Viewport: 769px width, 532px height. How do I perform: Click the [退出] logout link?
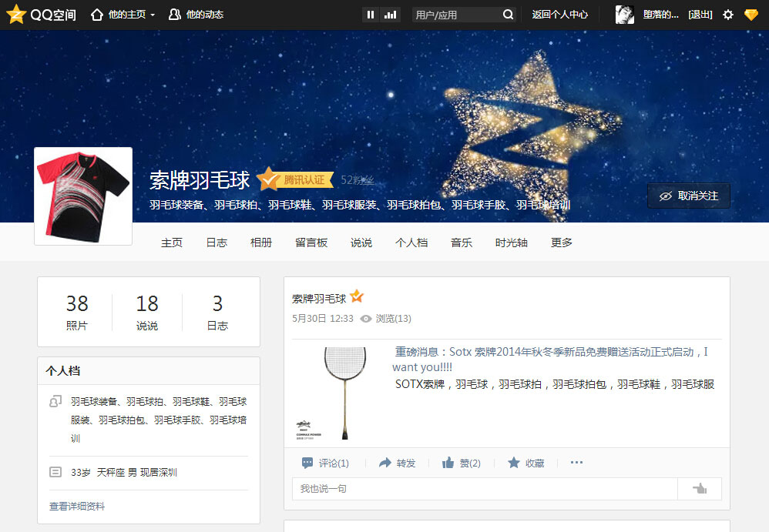pyautogui.click(x=700, y=15)
